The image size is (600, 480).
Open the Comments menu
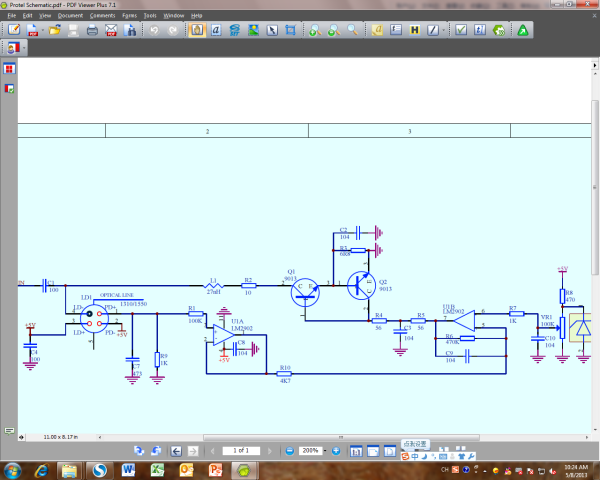coord(101,17)
